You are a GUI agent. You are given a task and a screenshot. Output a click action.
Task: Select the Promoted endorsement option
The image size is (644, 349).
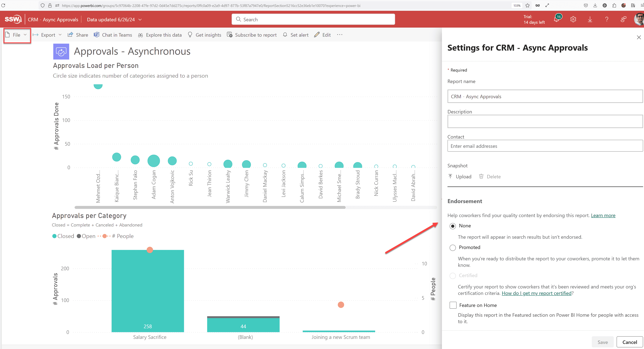tap(453, 248)
